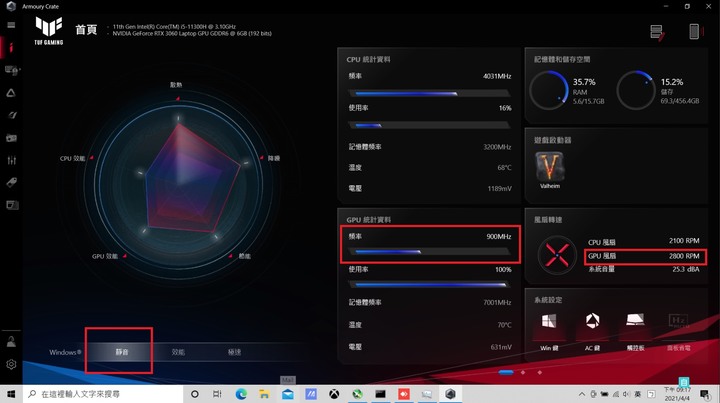Image resolution: width=720 pixels, height=403 pixels.
Task: Click the Windows Start button
Action: 11,394
